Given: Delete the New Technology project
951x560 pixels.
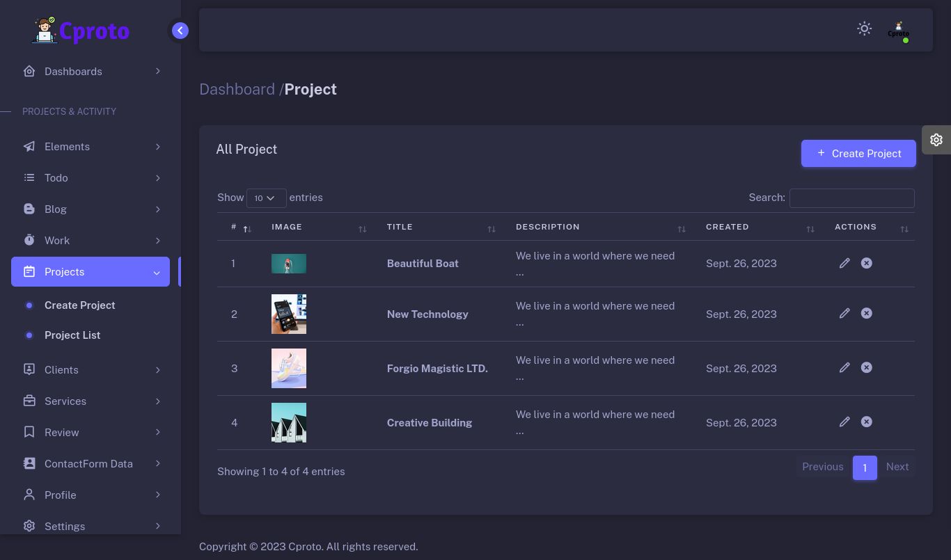Looking at the screenshot, I should (866, 313).
